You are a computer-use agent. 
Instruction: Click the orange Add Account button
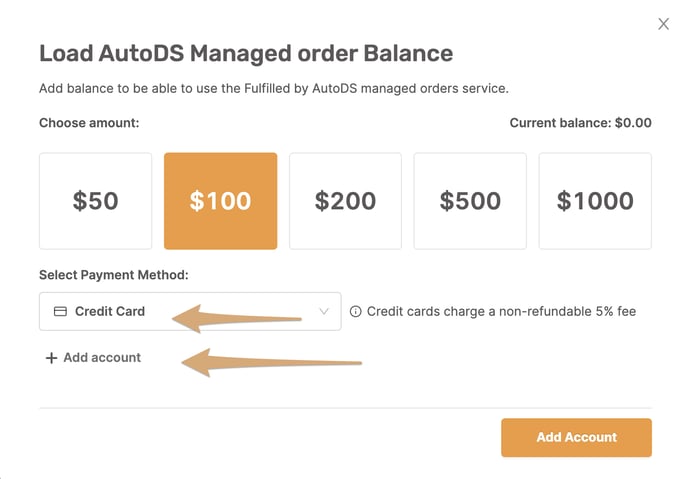577,437
